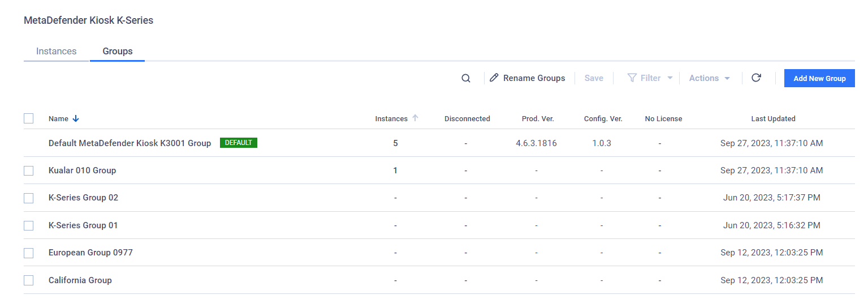The width and height of the screenshot is (868, 303).
Task: Switch to the Instances tab
Action: pos(57,51)
